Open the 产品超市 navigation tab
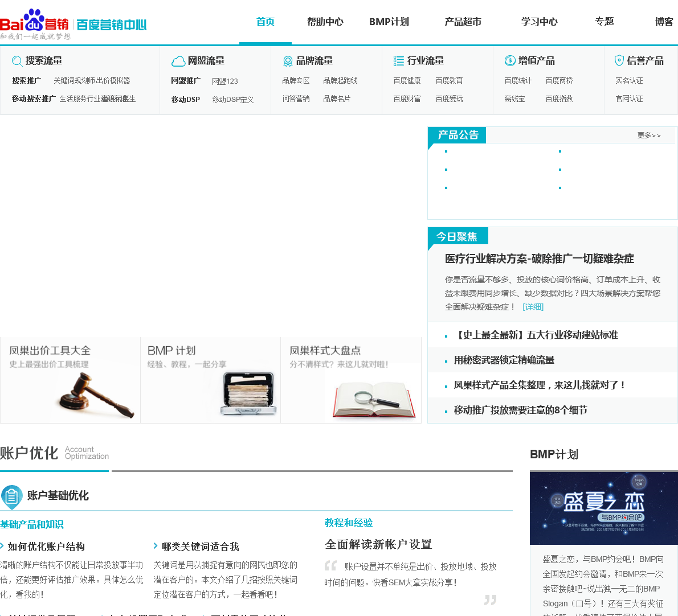Viewport: 678px width, 616px height. (463, 22)
